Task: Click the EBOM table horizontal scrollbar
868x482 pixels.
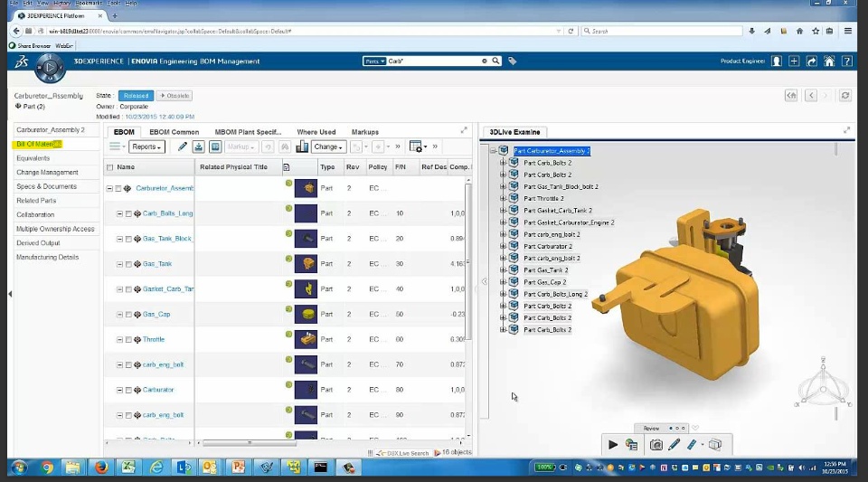Action: tap(250, 443)
